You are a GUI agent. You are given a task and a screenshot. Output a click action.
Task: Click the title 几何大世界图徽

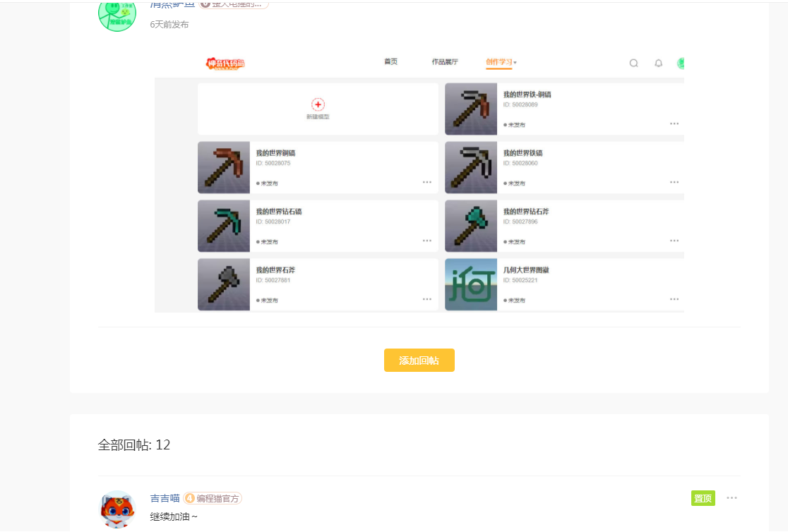click(x=526, y=270)
